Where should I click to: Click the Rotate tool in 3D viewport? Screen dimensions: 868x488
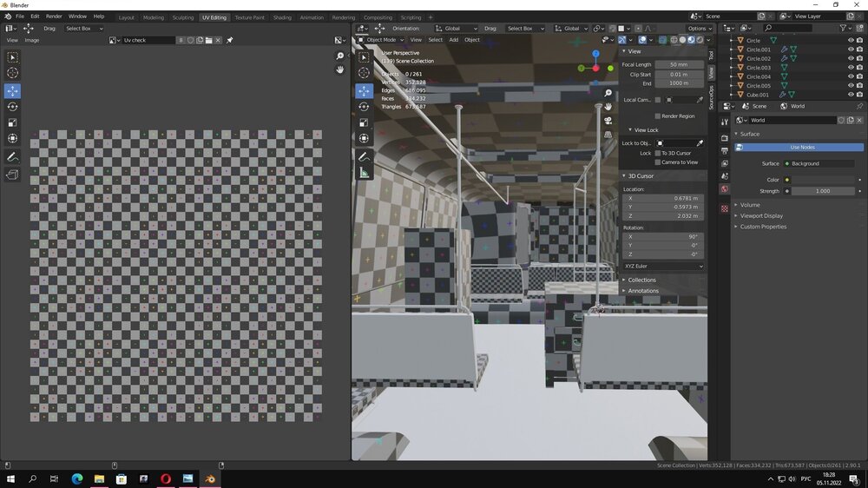[364, 107]
